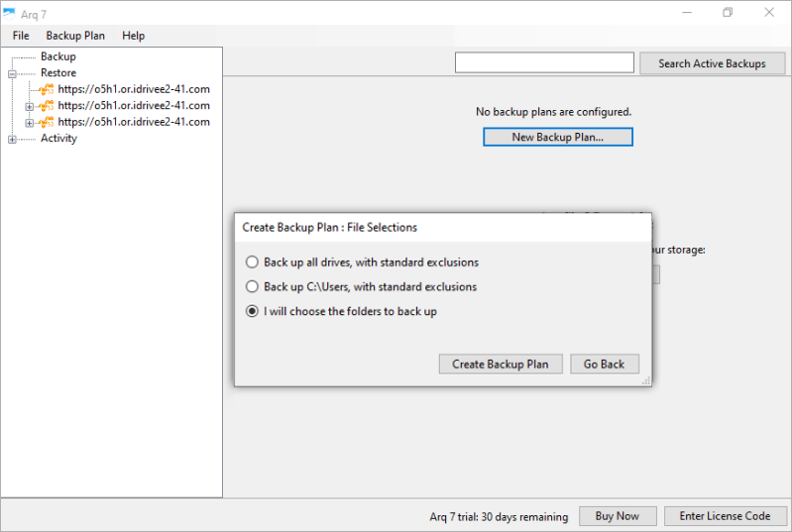This screenshot has height=532, width=792.
Task: Choose 'Back up C:\Users' radio option
Action: tap(252, 286)
